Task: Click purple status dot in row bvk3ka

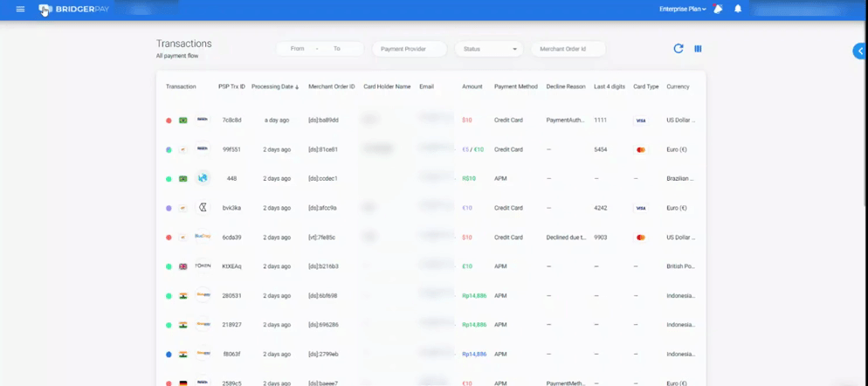Action: coord(169,208)
